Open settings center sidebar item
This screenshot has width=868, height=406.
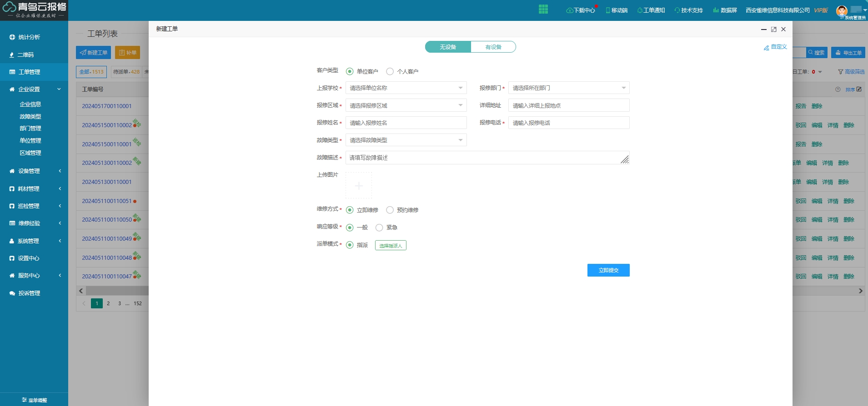(x=28, y=258)
